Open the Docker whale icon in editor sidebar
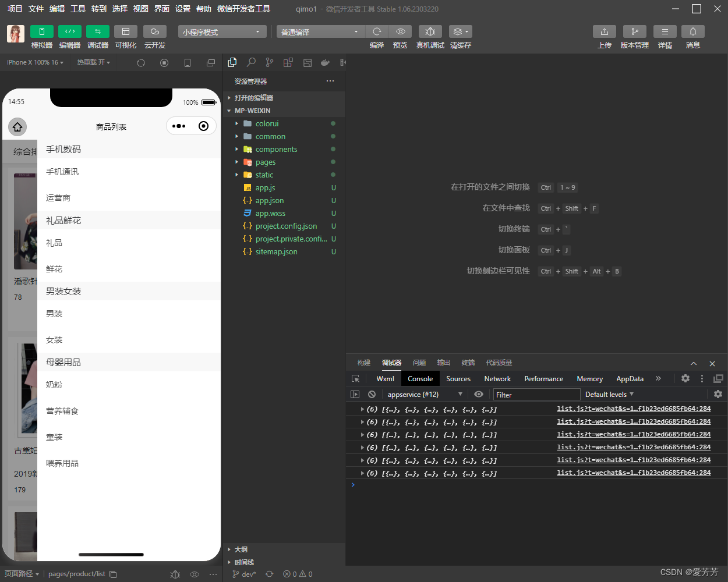 [x=325, y=62]
